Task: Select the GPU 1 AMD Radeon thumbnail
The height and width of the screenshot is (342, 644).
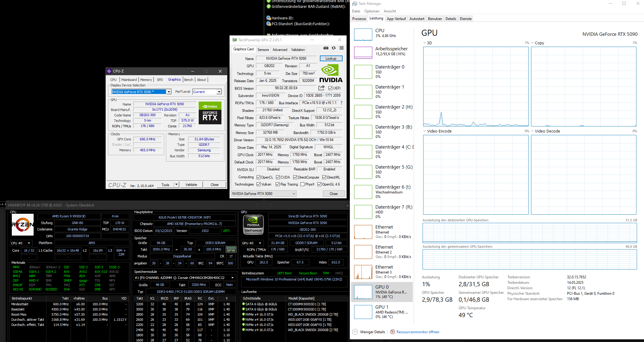Action: (x=363, y=312)
